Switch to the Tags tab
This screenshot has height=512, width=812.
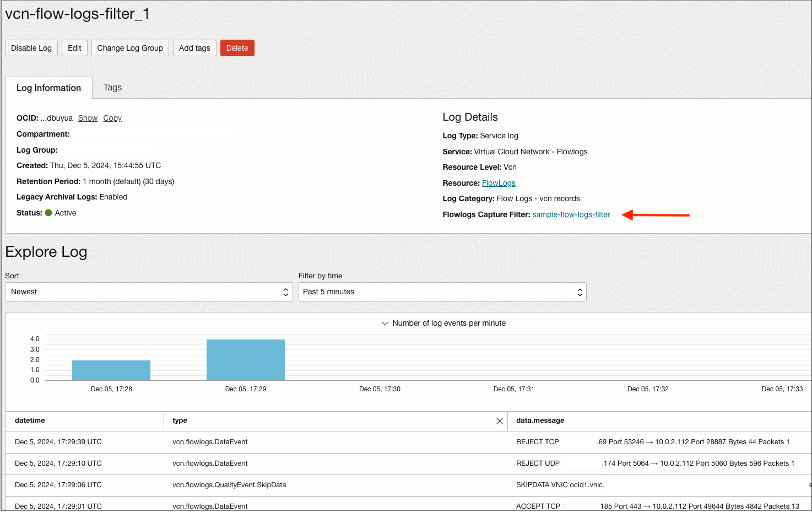(x=112, y=87)
